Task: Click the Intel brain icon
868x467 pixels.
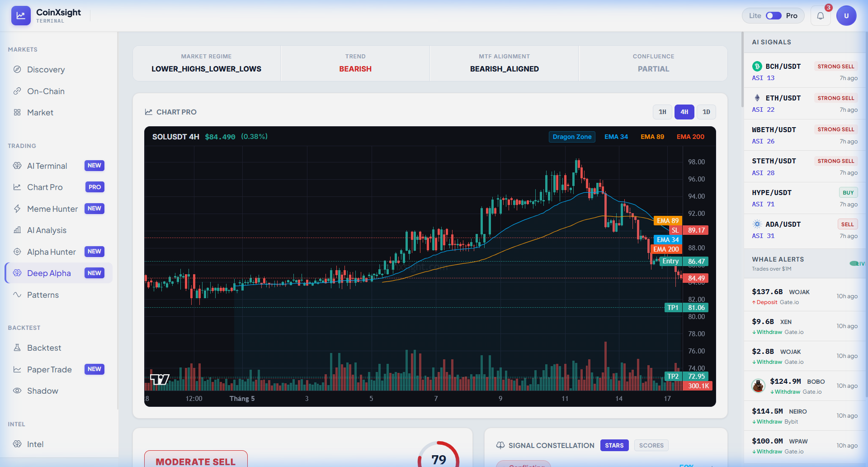Action: (17, 444)
